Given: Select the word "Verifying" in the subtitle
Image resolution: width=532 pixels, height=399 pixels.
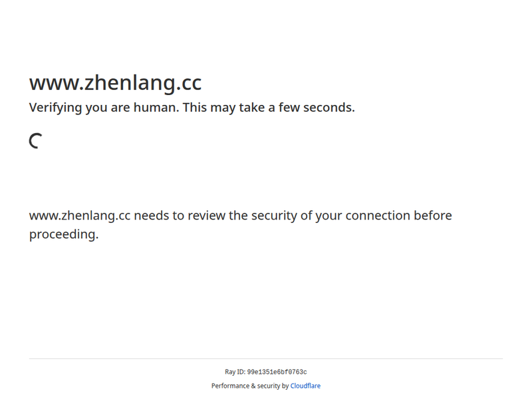Looking at the screenshot, I should (56, 108).
